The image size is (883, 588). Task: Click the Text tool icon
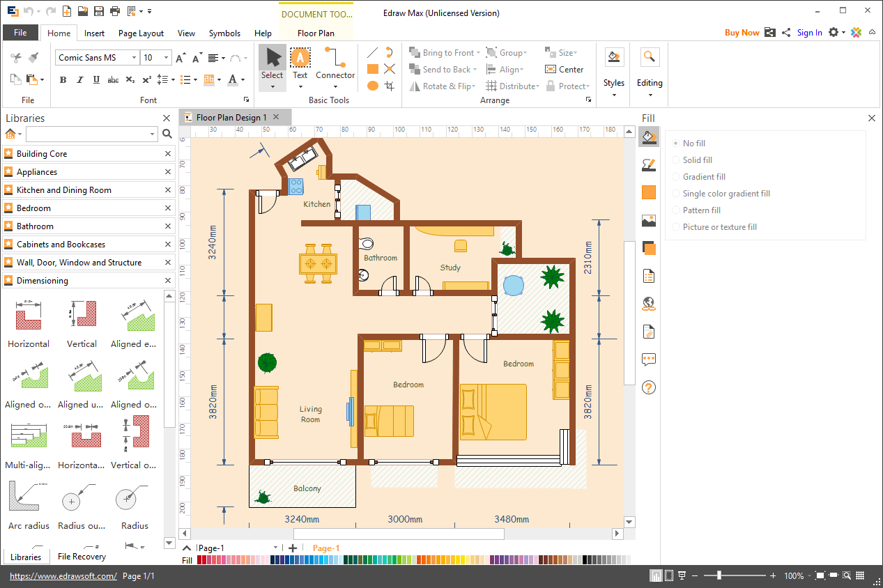(x=300, y=58)
